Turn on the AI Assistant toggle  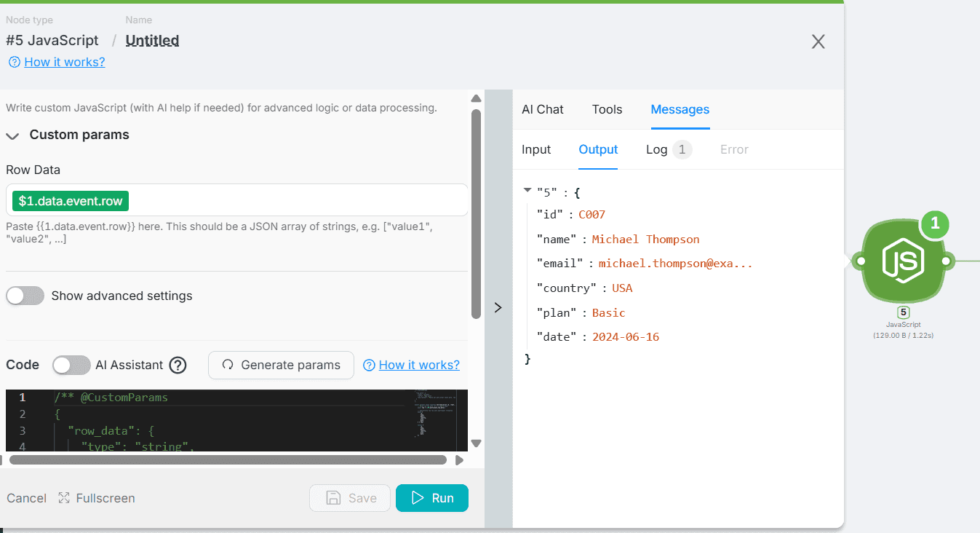tap(71, 365)
